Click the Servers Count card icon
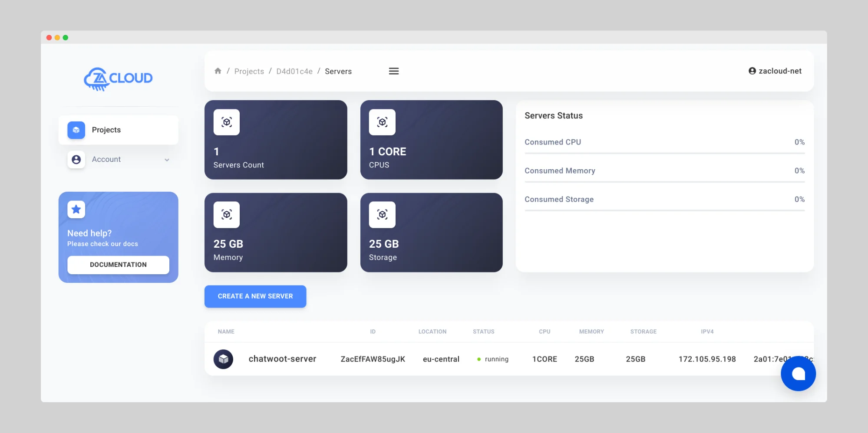Screen dimensions: 868x433 click(x=226, y=122)
